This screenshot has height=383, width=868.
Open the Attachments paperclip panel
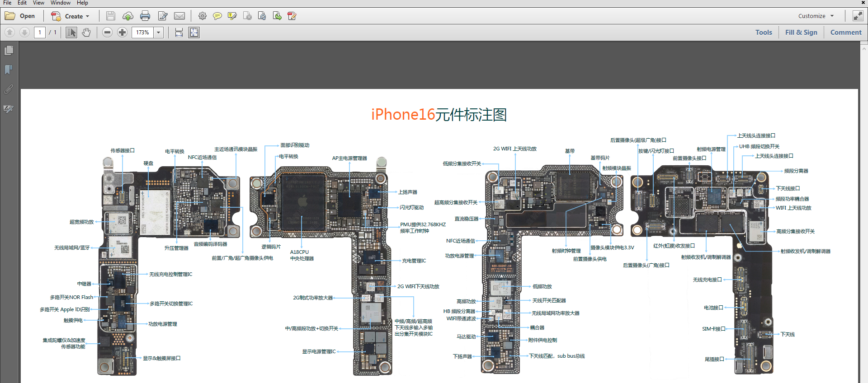pyautogui.click(x=9, y=89)
